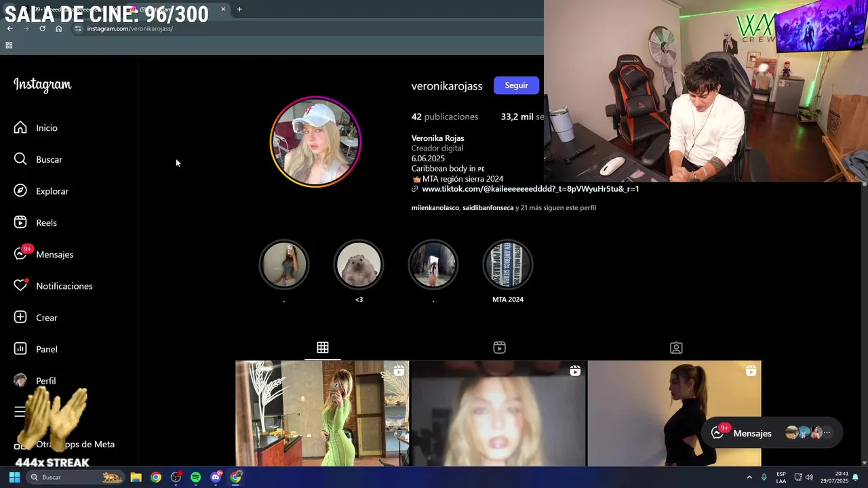Show Notificaciones heart icon panel
This screenshot has height=488, width=868.
tap(20, 286)
